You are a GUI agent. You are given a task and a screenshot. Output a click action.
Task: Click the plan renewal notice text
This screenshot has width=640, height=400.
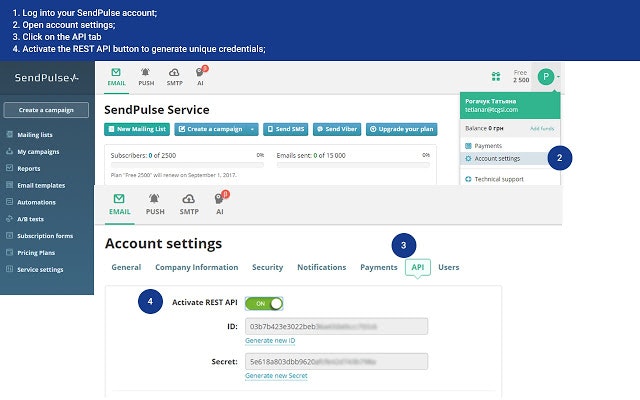point(173,175)
